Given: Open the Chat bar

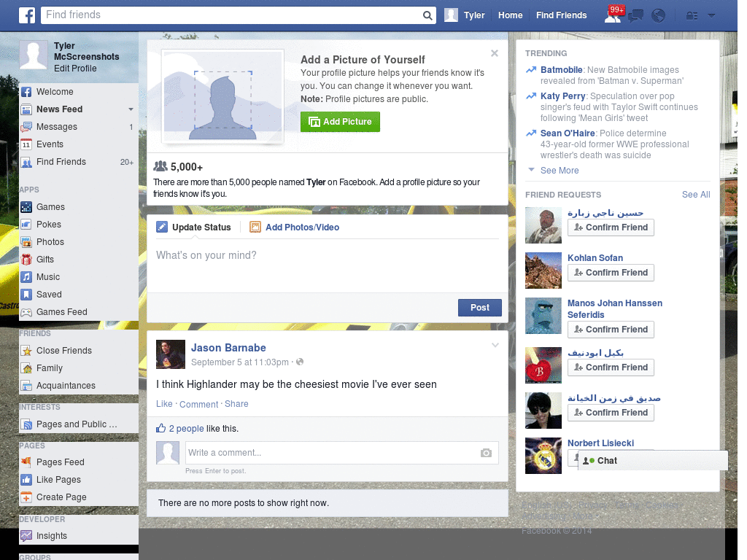Looking at the screenshot, I should point(653,461).
